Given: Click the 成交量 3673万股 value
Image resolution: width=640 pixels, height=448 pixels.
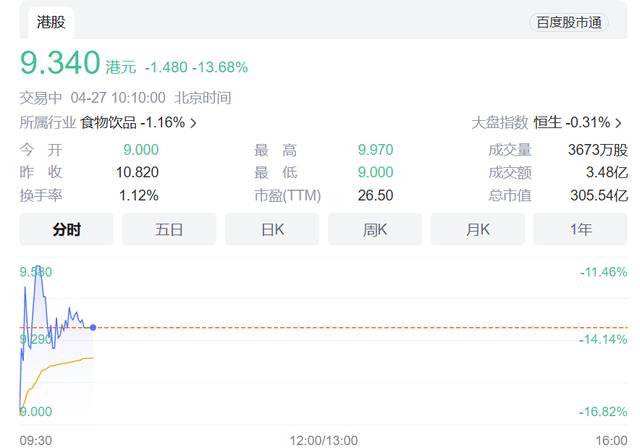Looking at the screenshot, I should [598, 150].
